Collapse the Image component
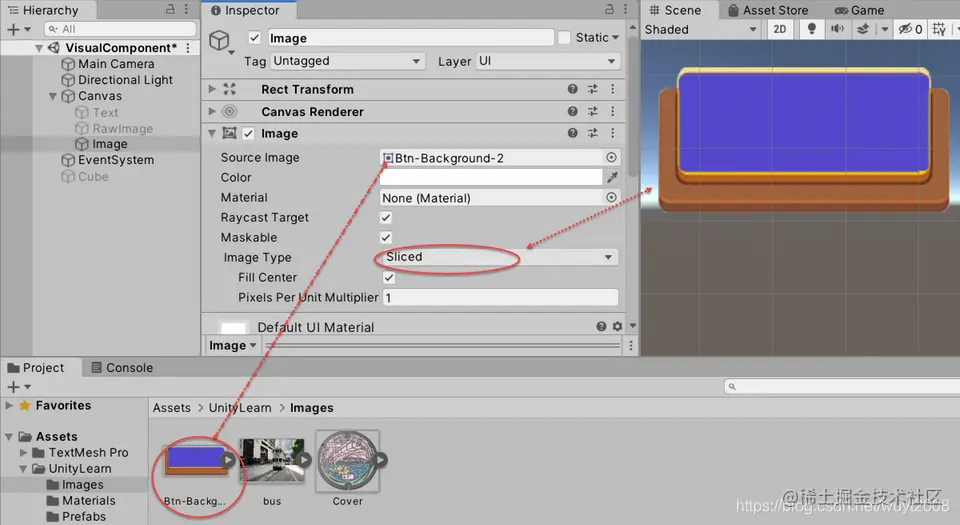 [x=212, y=133]
